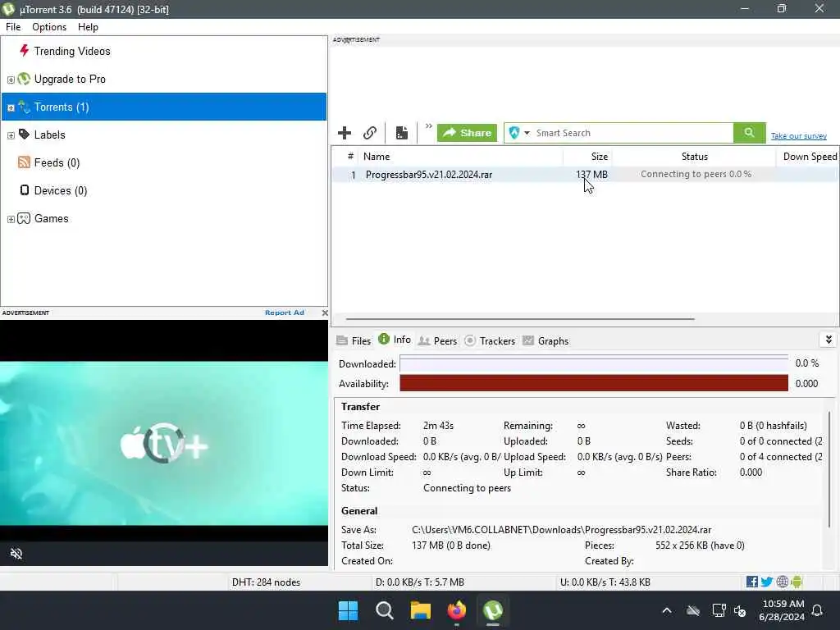This screenshot has width=840, height=630.
Task: Collapse the detail pane with double-chevron button
Action: 829,340
